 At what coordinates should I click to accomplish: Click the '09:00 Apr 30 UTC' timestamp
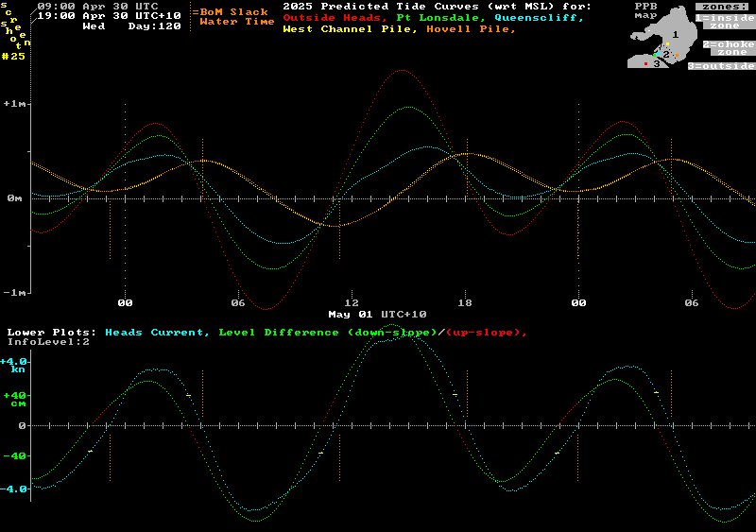98,7
